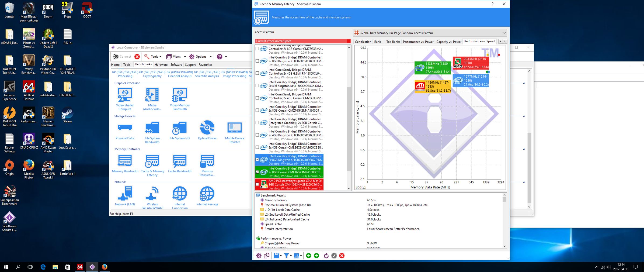Open the GP Scientific Analysis link
The width and height of the screenshot is (644, 272).
[x=207, y=74]
